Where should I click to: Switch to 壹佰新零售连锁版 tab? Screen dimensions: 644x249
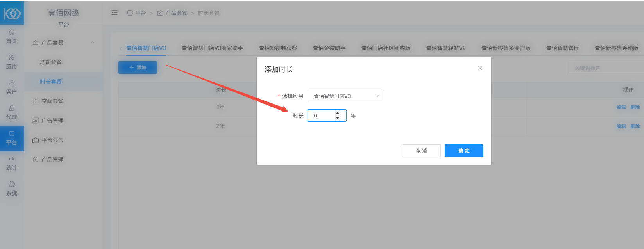(x=617, y=48)
